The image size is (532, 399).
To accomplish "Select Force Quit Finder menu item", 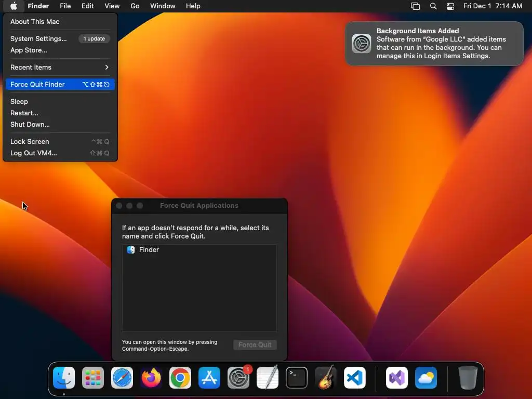I will (60, 85).
